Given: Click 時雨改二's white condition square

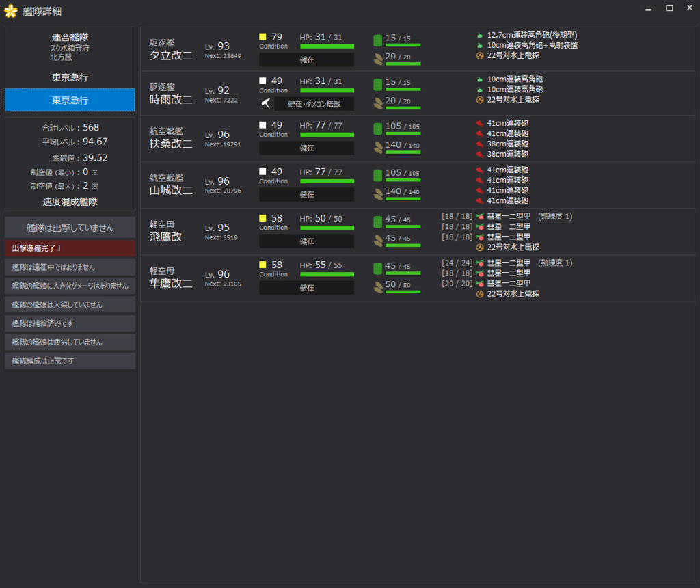Looking at the screenshot, I should (x=262, y=81).
